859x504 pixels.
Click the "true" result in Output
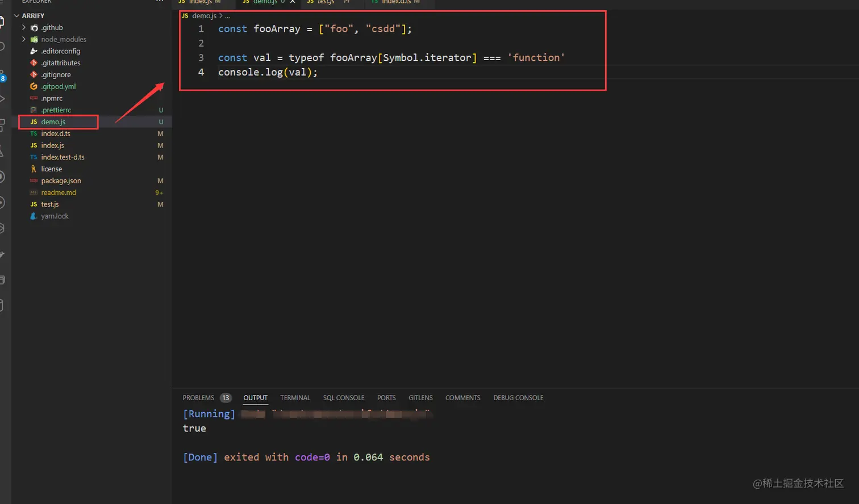[194, 429]
